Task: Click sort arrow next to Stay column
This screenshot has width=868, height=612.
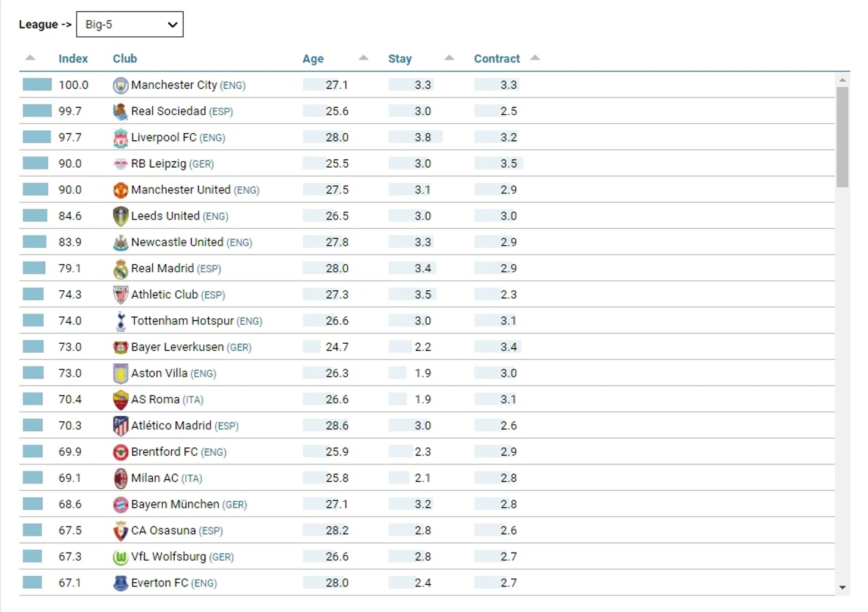Action: click(449, 58)
